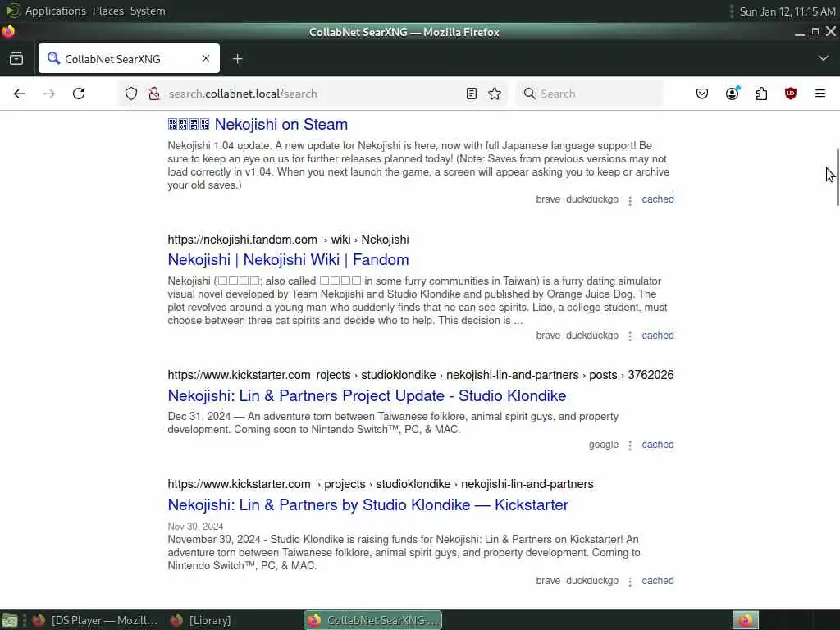Open cached version of the Steam result
Viewport: 840px width, 630px height.
click(x=658, y=199)
